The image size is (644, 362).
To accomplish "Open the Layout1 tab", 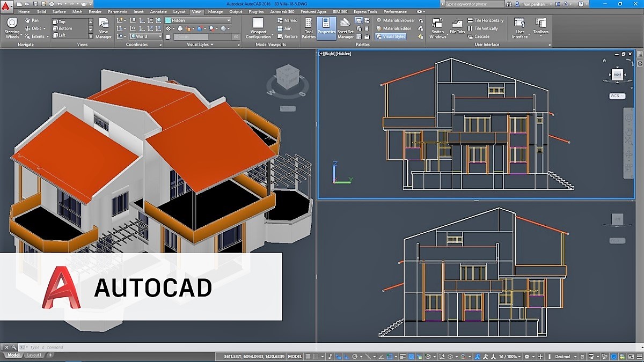I will (34, 355).
